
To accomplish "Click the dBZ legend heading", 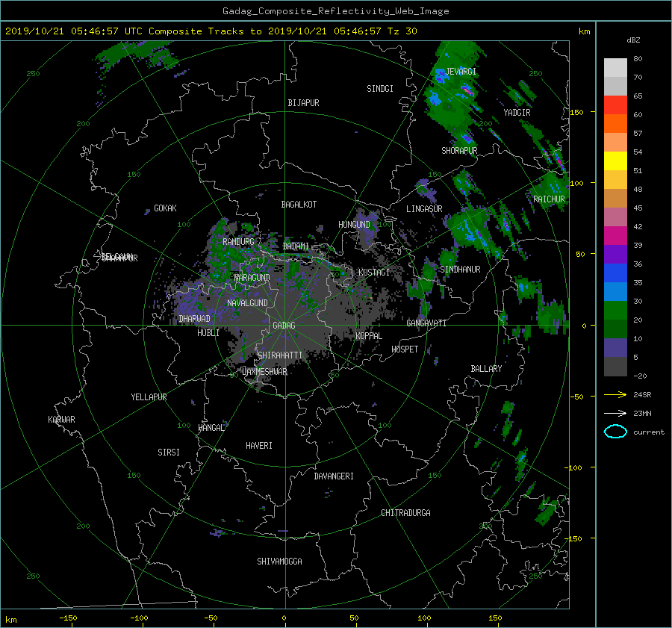I will pyautogui.click(x=633, y=40).
